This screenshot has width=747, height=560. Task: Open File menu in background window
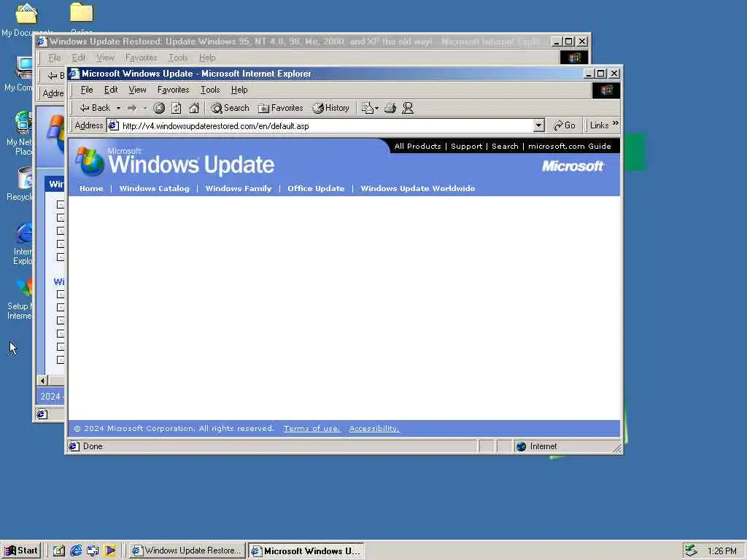click(x=54, y=58)
